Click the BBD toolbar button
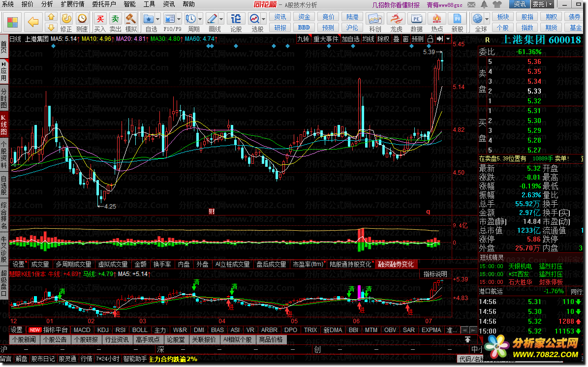Screen dimensions: 588x367 pyautogui.click(x=304, y=28)
